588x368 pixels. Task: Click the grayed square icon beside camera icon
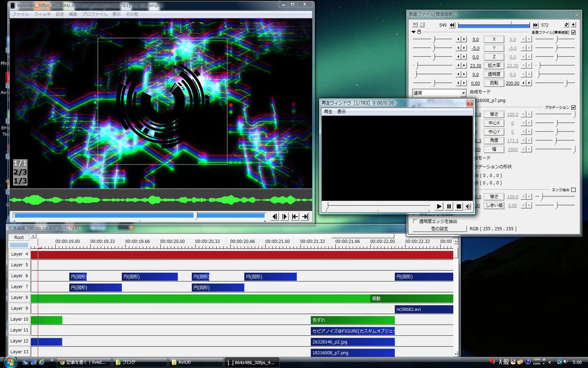[422, 25]
